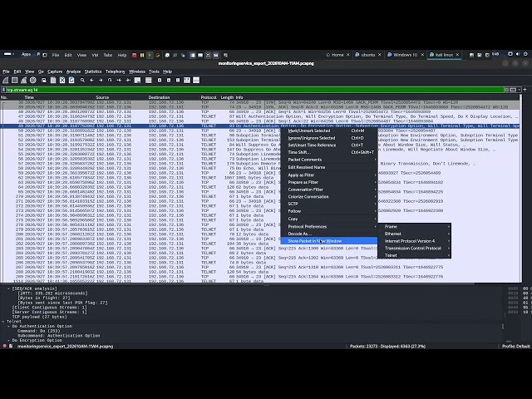532x399 pixels.
Task: Open expert information status bar icon
Action: coord(5,347)
